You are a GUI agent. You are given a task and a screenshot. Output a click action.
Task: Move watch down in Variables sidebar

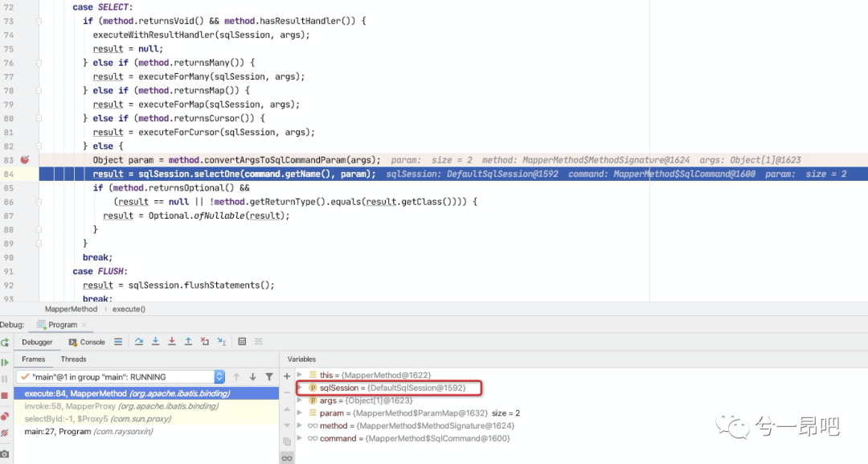point(287,425)
